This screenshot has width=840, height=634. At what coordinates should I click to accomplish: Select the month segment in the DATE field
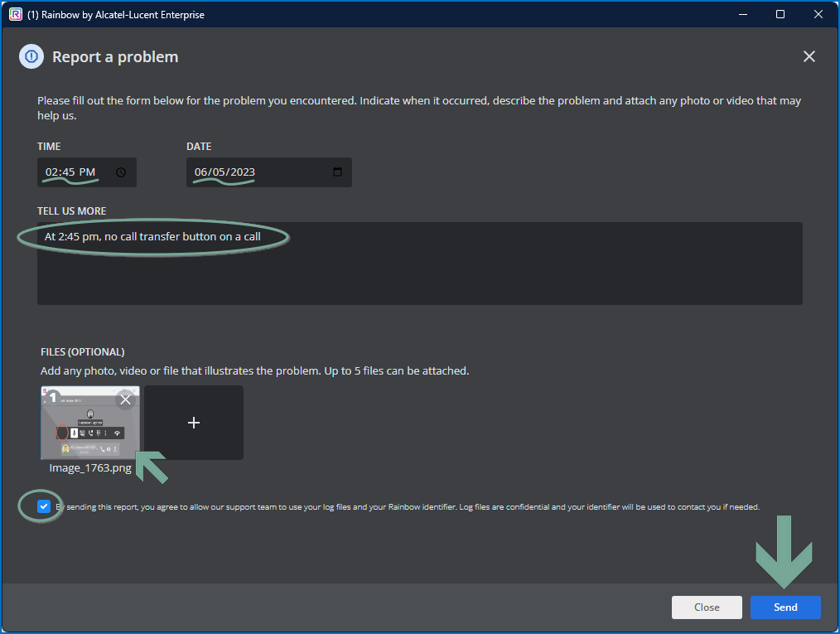pyautogui.click(x=200, y=172)
